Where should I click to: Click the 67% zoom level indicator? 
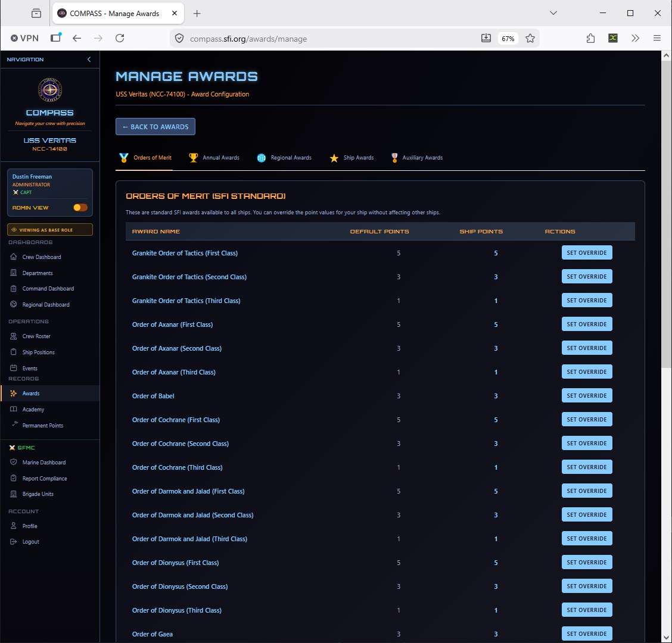click(508, 39)
